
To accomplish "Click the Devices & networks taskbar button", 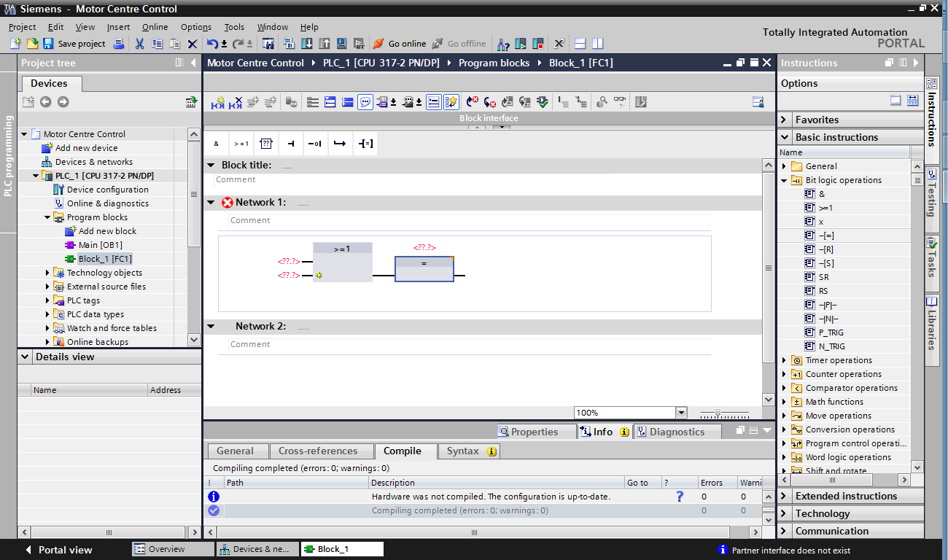I will tap(257, 549).
